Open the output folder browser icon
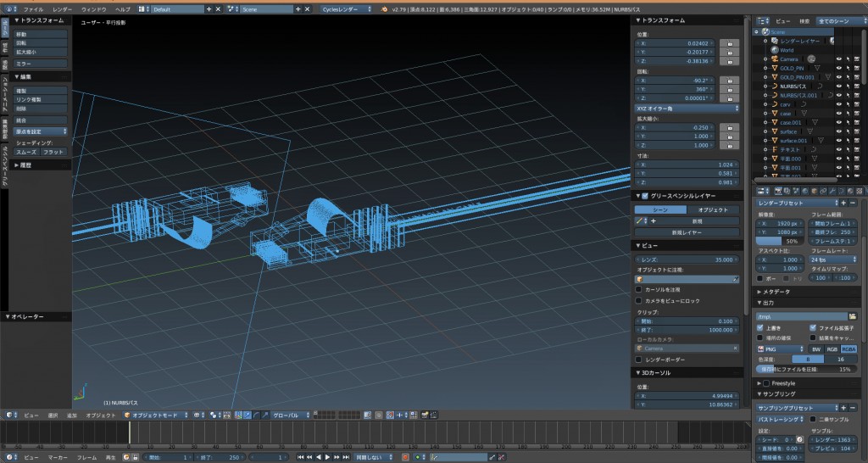 pyautogui.click(x=853, y=316)
